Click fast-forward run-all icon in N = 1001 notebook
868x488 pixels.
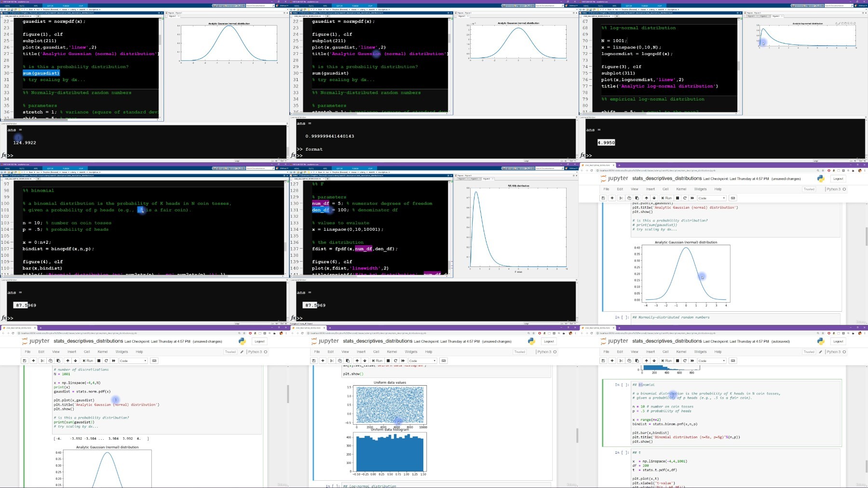(114, 361)
